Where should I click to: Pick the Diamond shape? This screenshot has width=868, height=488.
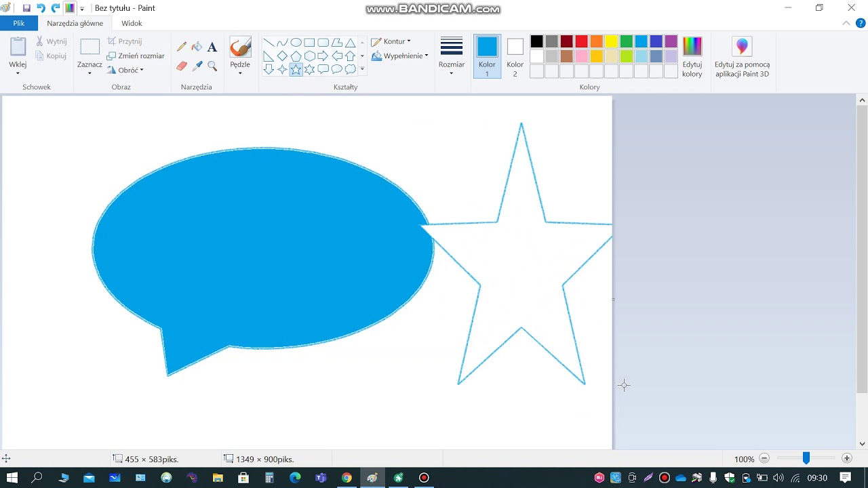282,56
